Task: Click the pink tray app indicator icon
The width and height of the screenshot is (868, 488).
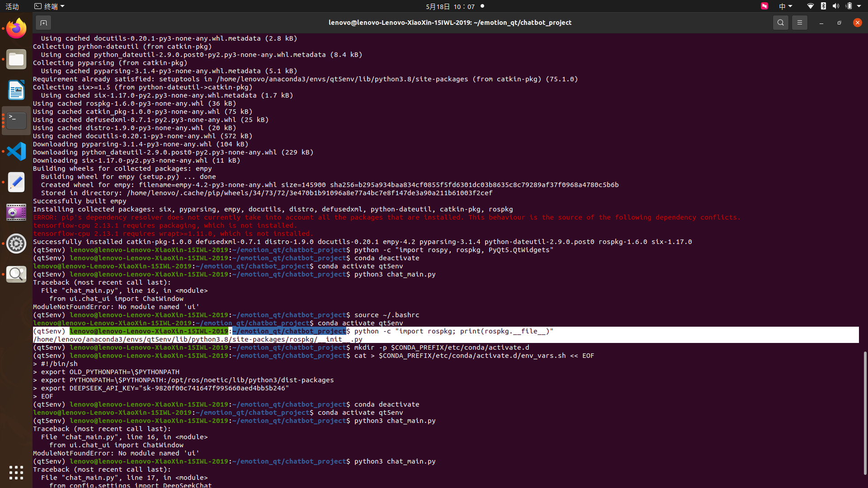Action: (764, 6)
